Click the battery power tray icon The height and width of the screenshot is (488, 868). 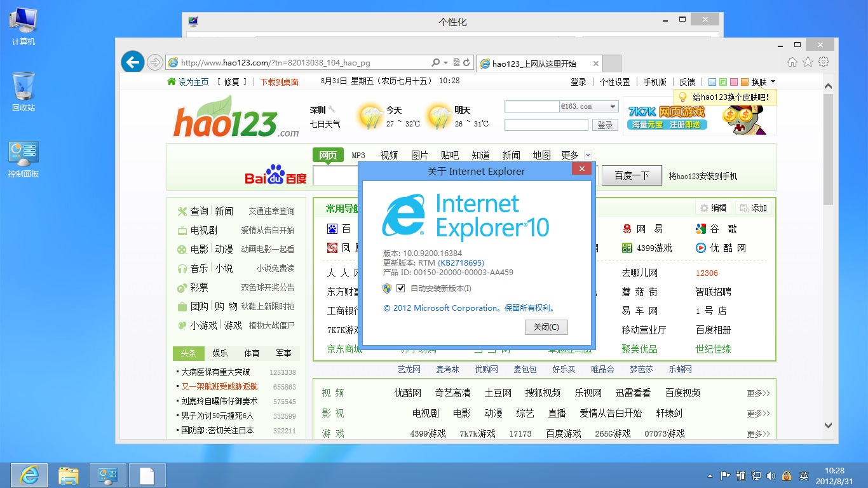741,475
